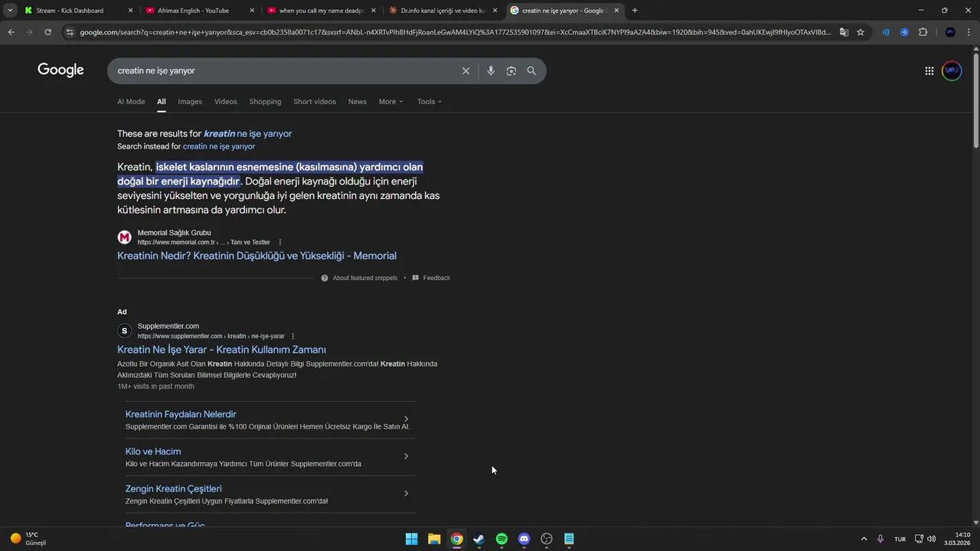Viewport: 980px width, 551px height.
Task: Bookmark this page with the star icon
Action: (861, 32)
